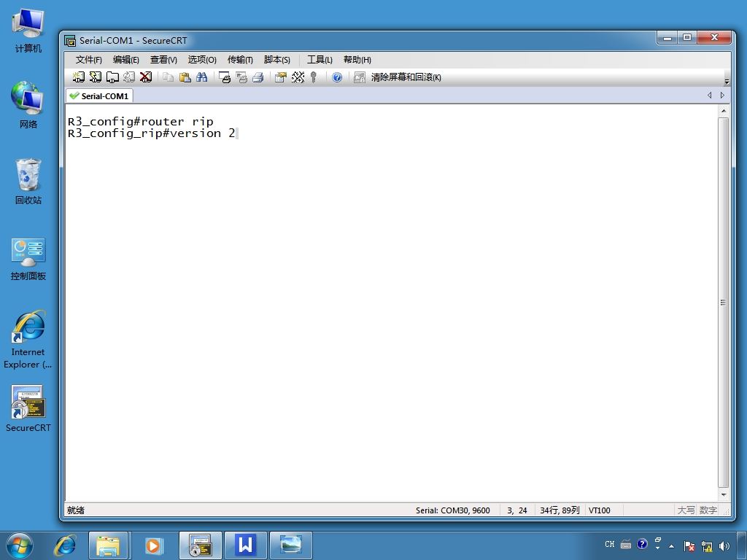747x560 pixels.
Task: Open the 回收站 recycle bin icon
Action: (28, 182)
